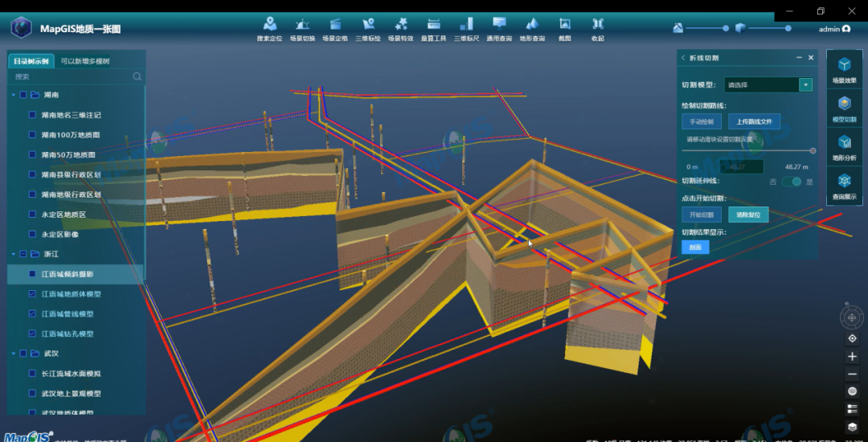
Task: Click the 手动绘制 manual draw button
Action: [x=702, y=121]
